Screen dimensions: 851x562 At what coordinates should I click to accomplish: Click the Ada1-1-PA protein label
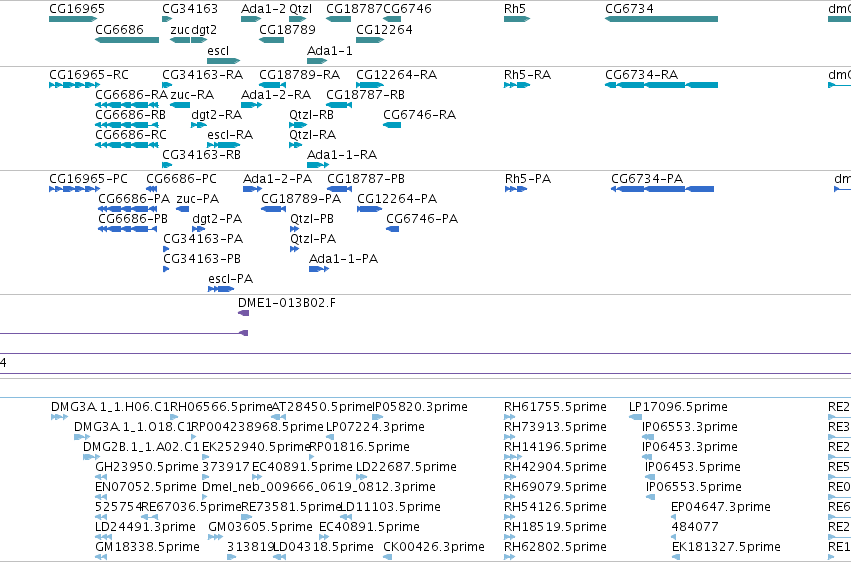pos(344,259)
